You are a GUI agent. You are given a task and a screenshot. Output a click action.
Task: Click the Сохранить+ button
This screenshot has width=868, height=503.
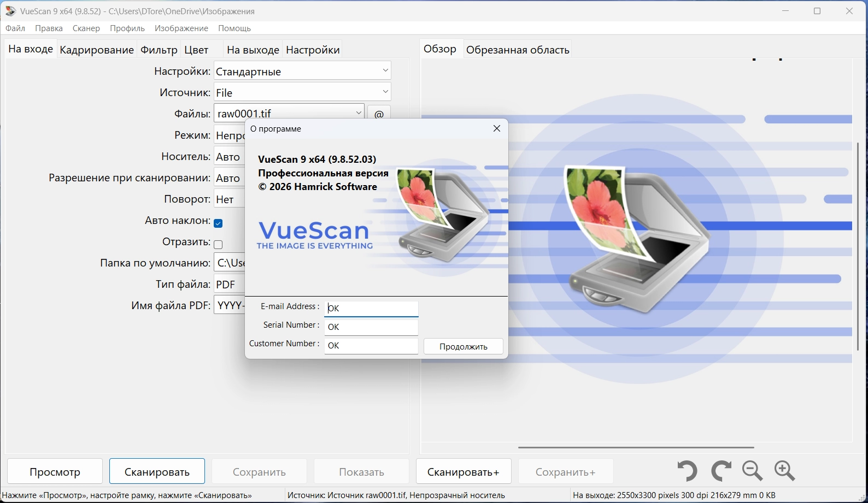click(566, 471)
